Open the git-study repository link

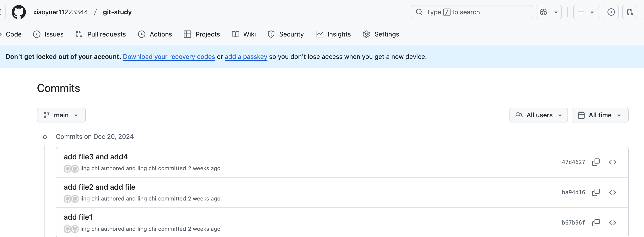point(117,12)
